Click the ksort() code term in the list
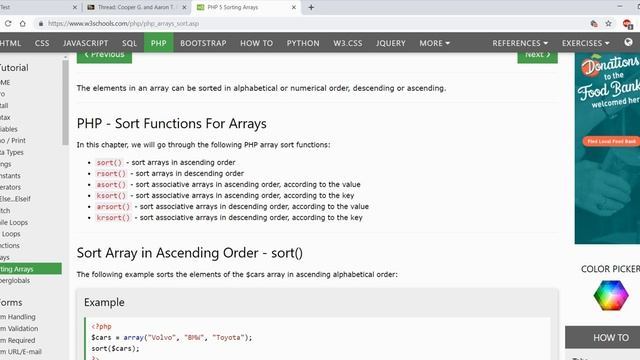The width and height of the screenshot is (640, 360). (111, 196)
